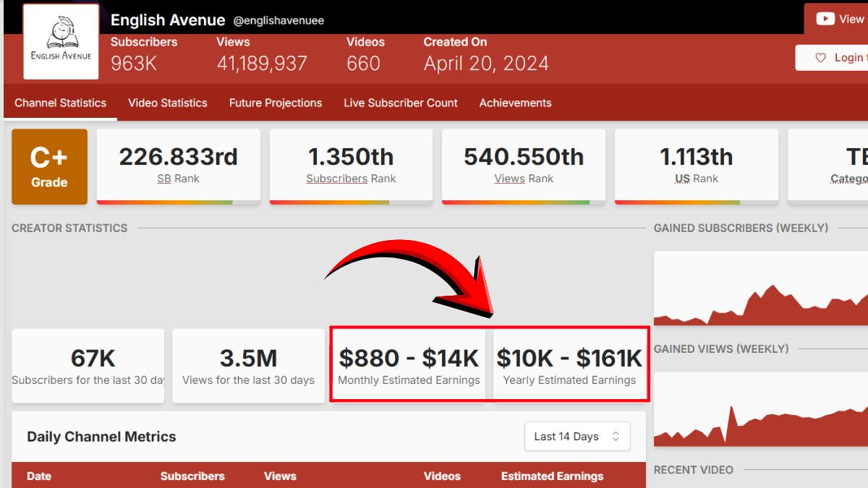This screenshot has height=488, width=868.
Task: Click the Views Rank link
Action: point(509,179)
